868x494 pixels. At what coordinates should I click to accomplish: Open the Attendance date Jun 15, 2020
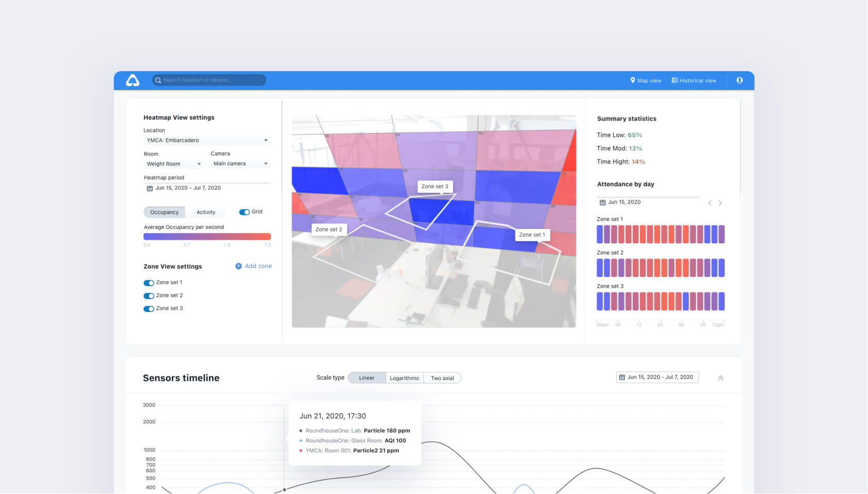pos(648,202)
